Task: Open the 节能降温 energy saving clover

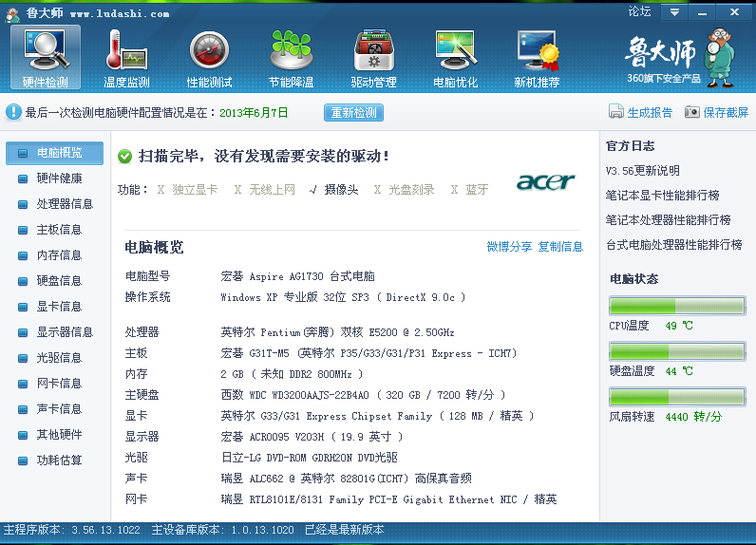Action: (292, 57)
